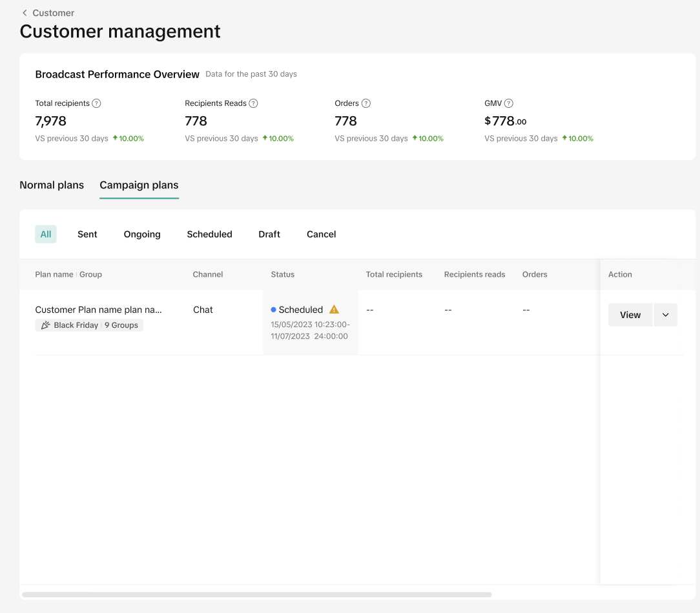Switch to the Normal plans tab
This screenshot has width=700, height=613.
click(52, 185)
